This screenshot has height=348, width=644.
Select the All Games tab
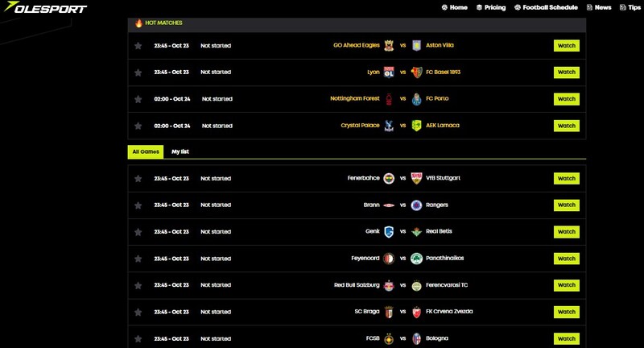tap(146, 151)
